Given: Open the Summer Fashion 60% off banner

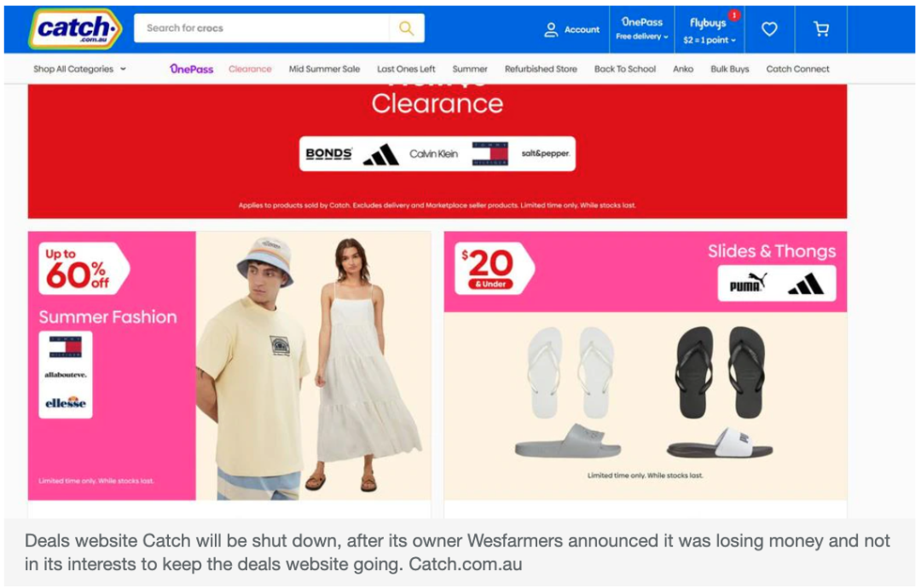Looking at the screenshot, I should click(229, 366).
